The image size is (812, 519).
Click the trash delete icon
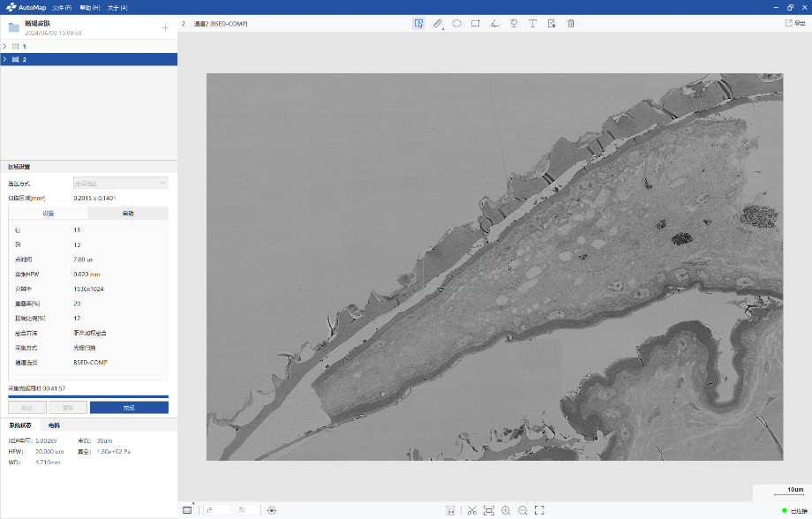tap(571, 24)
